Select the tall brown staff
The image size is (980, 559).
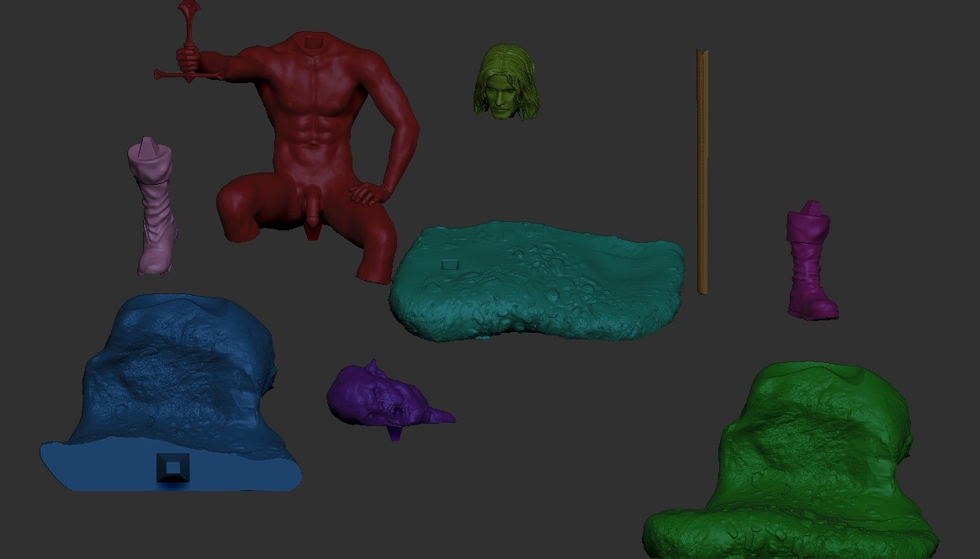coord(704,168)
